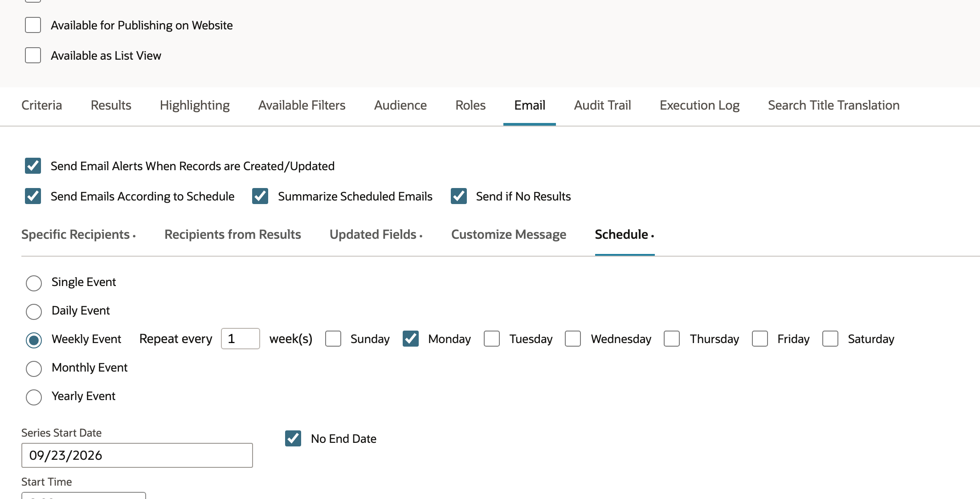Open Recipients from Results subtab
This screenshot has width=980, height=499.
(x=233, y=234)
